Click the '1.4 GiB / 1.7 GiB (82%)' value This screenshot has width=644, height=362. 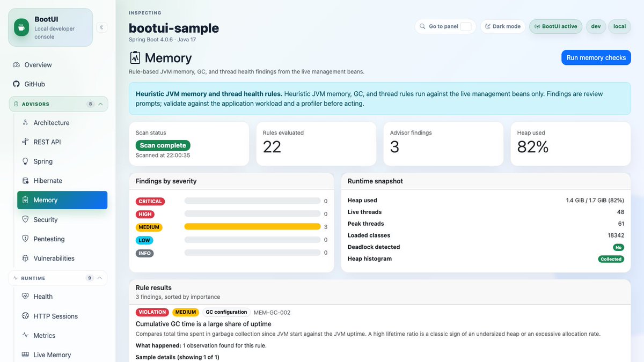tap(595, 200)
